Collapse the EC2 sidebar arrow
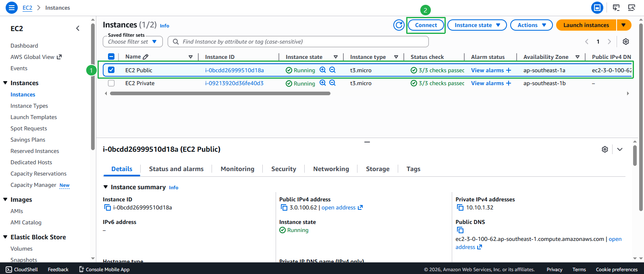 [78, 28]
